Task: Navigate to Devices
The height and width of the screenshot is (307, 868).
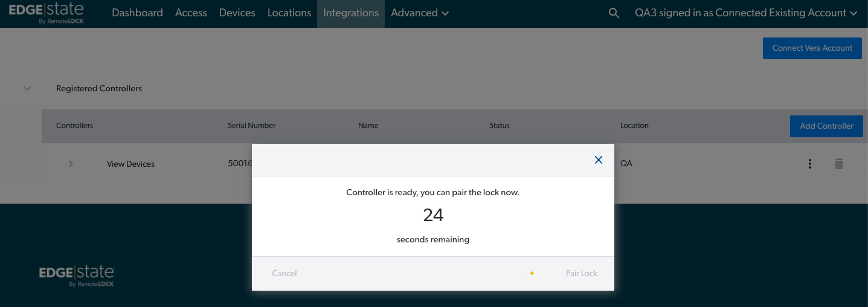Action: click(237, 13)
